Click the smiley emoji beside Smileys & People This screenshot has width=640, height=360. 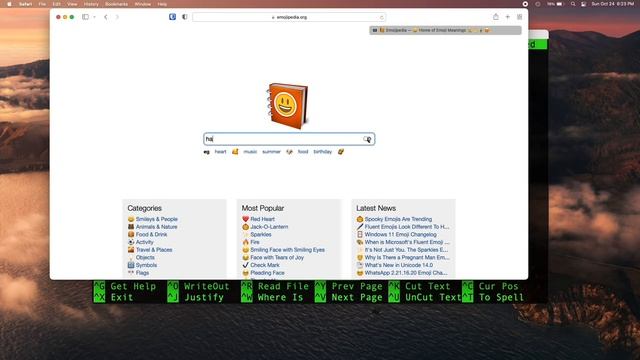pos(131,219)
